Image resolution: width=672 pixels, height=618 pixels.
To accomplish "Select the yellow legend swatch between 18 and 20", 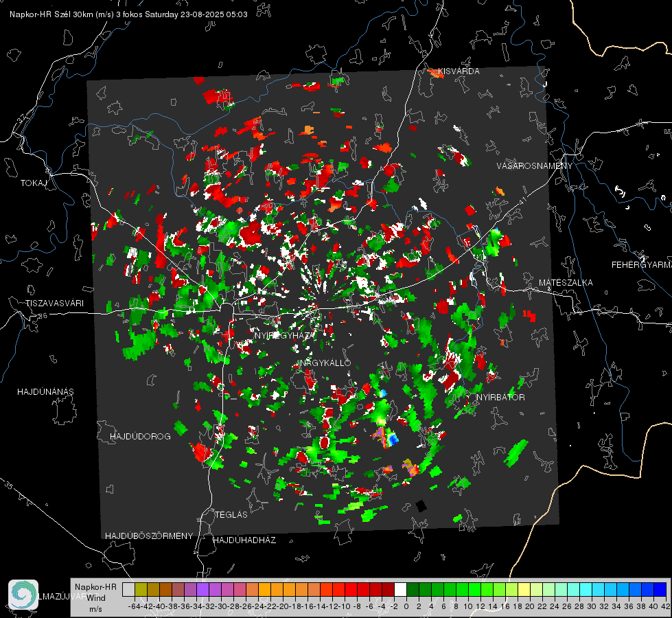I will click(x=524, y=589).
